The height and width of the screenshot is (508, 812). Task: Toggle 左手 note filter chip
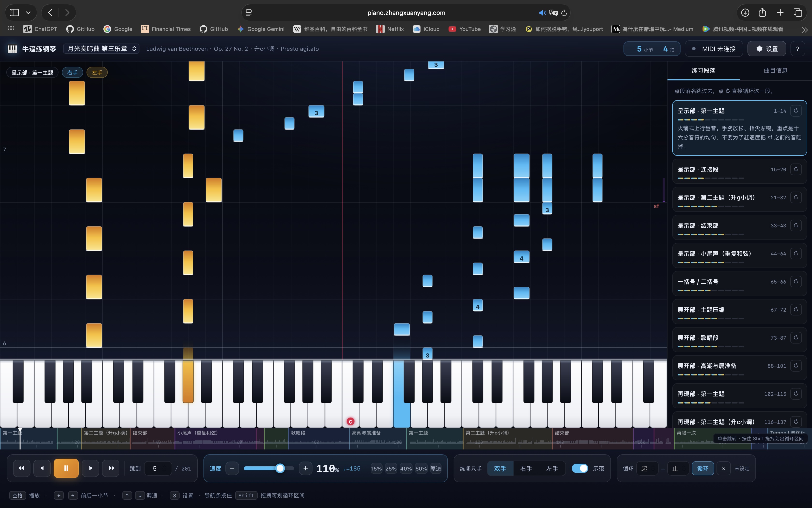97,73
